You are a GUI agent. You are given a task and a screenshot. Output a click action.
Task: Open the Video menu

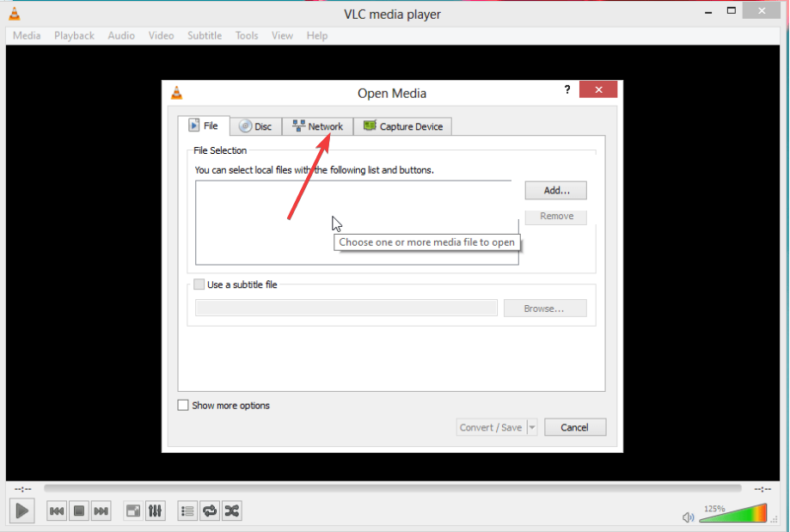point(161,36)
